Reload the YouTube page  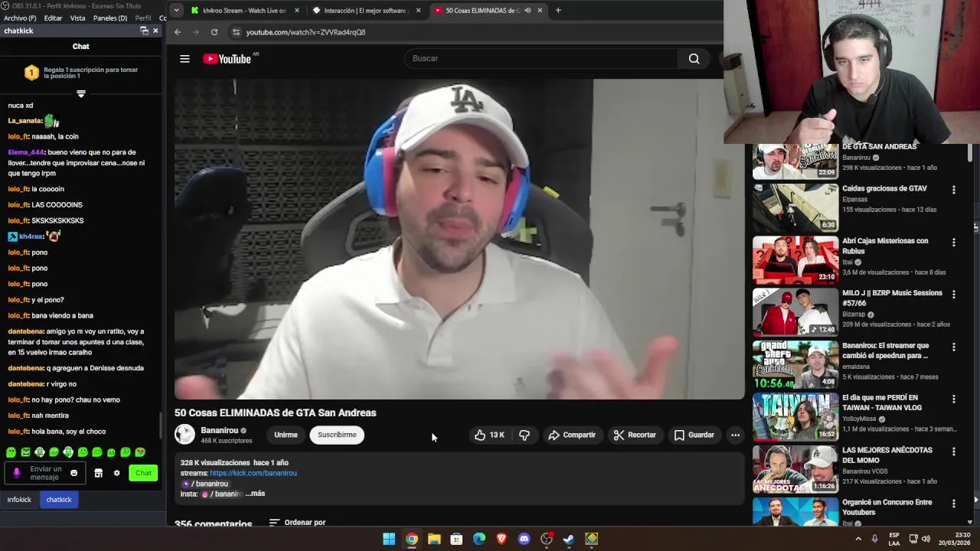[214, 32]
